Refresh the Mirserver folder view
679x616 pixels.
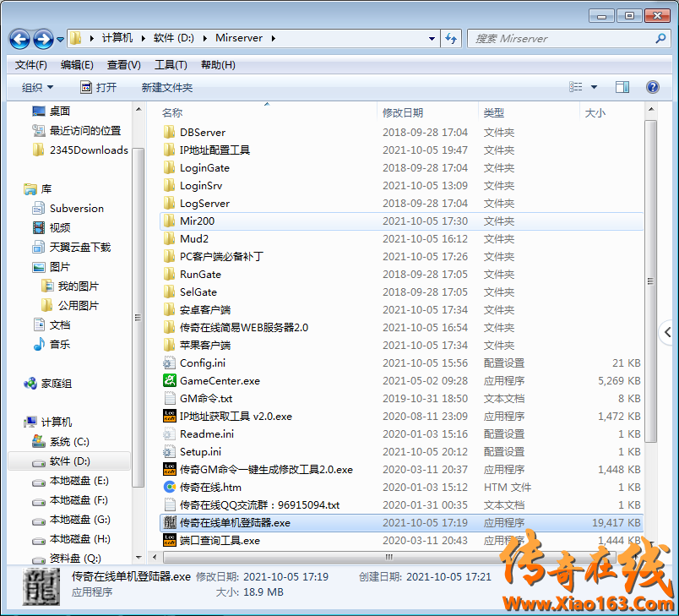(x=451, y=39)
